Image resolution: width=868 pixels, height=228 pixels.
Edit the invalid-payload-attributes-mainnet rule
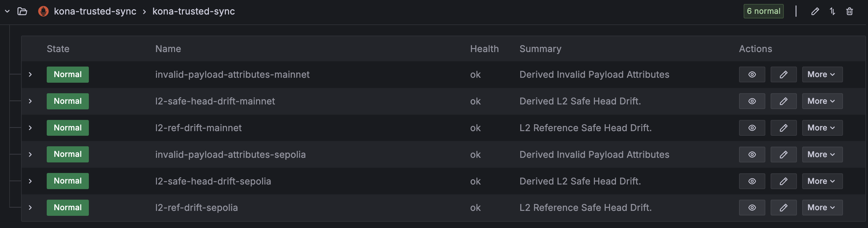783,74
